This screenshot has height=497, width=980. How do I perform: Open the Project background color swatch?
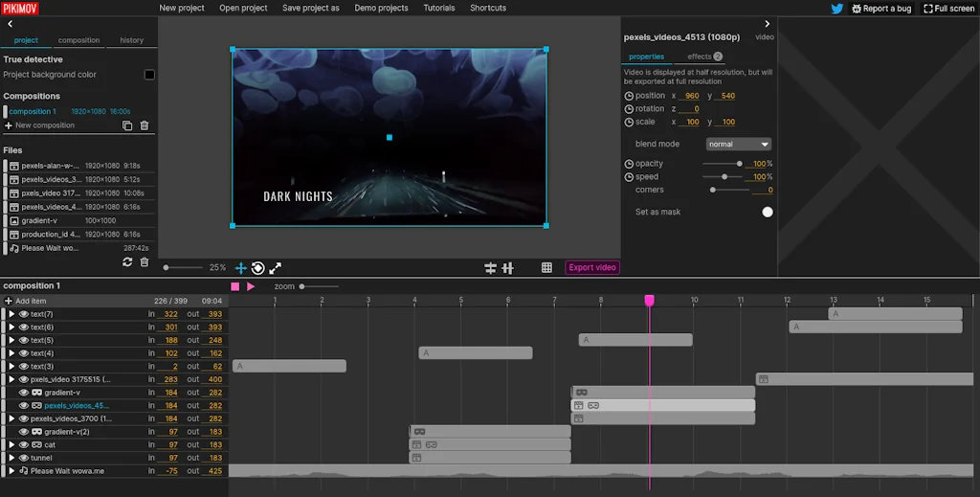tap(149, 75)
